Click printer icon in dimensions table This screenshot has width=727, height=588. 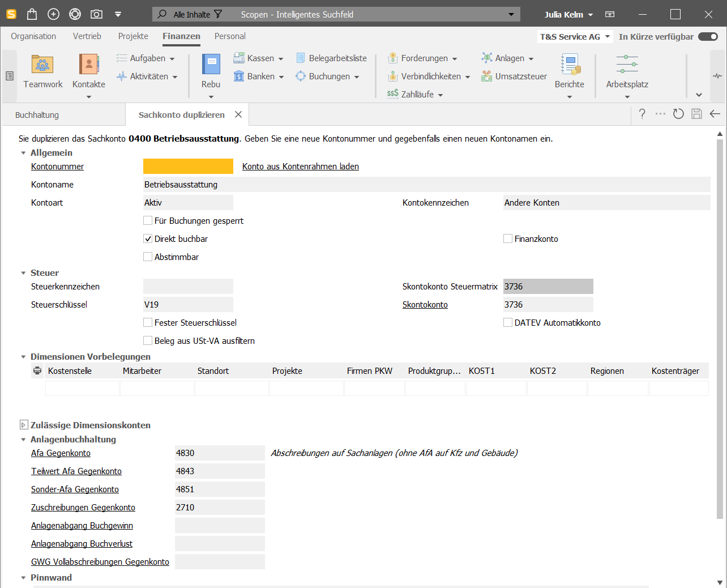[x=37, y=370]
